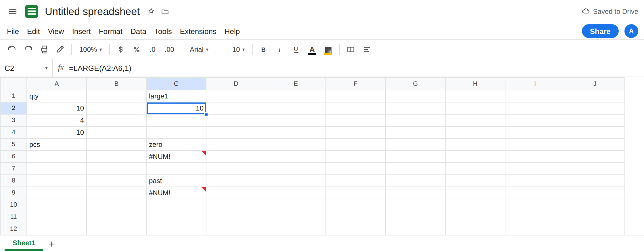The width and height of the screenshot is (644, 251).
Task: Open the text color picker
Action: 312,50
